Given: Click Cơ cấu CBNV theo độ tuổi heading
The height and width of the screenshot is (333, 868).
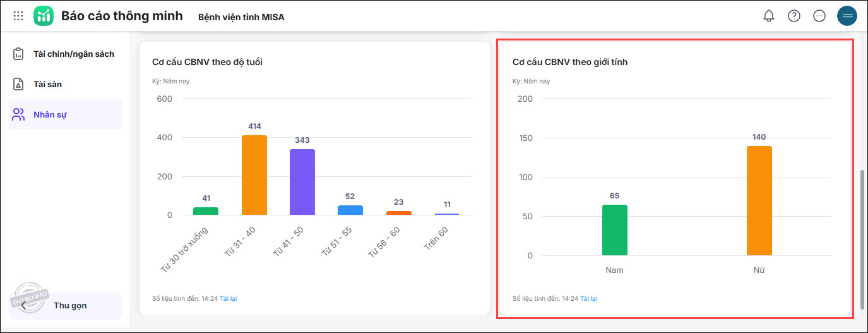Looking at the screenshot, I should [207, 62].
